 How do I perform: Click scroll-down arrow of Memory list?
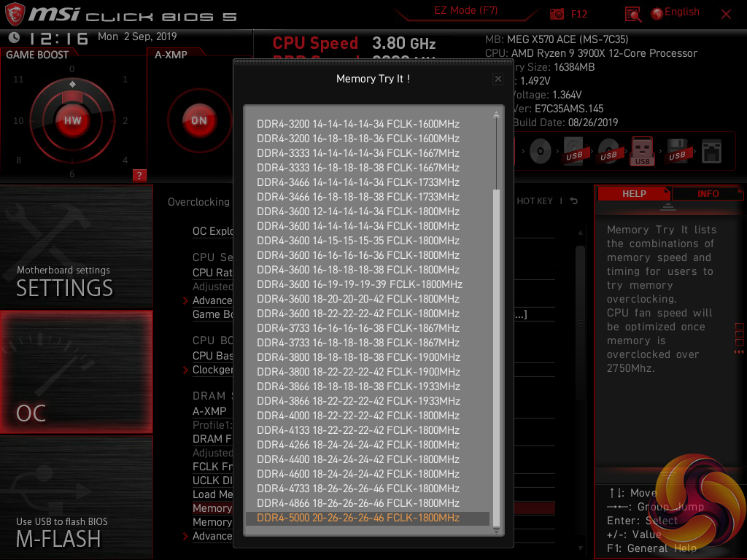click(x=496, y=531)
